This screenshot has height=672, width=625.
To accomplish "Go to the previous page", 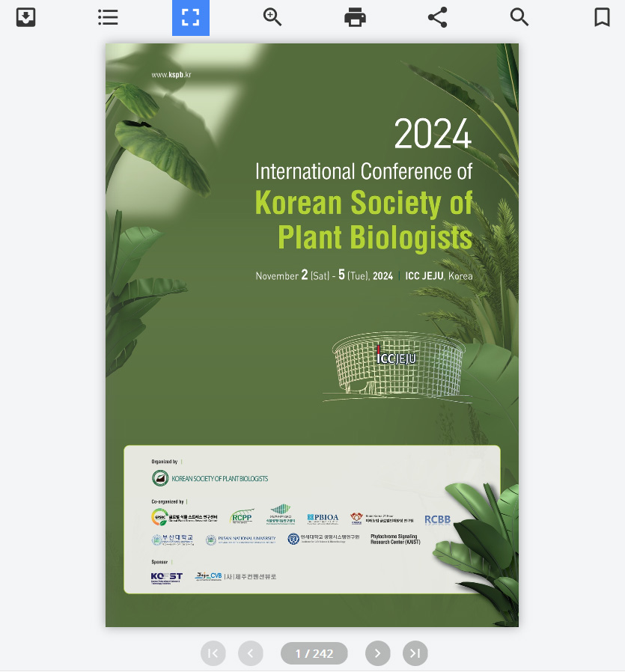I will [251, 653].
